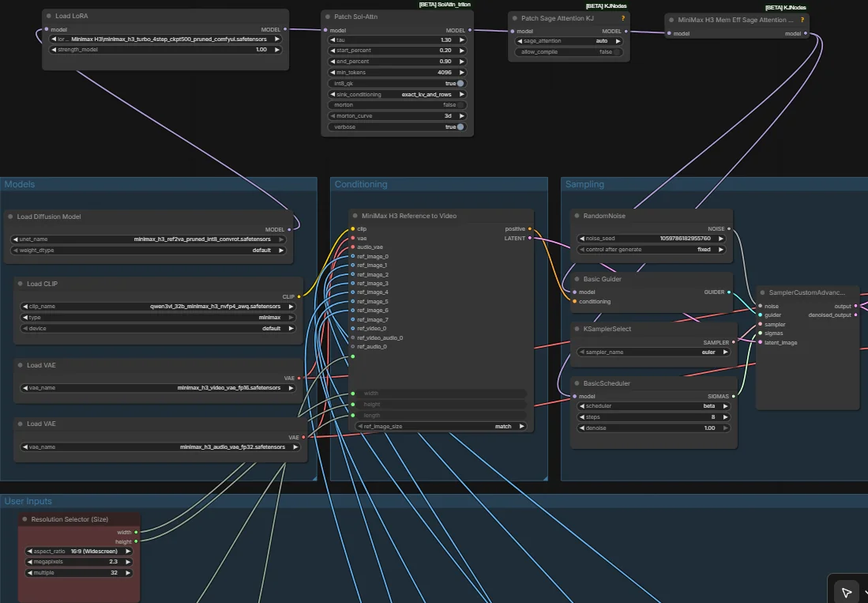Open help icon on Patch Sage Attention KJ
This screenshot has height=603, width=868.
pyautogui.click(x=623, y=18)
